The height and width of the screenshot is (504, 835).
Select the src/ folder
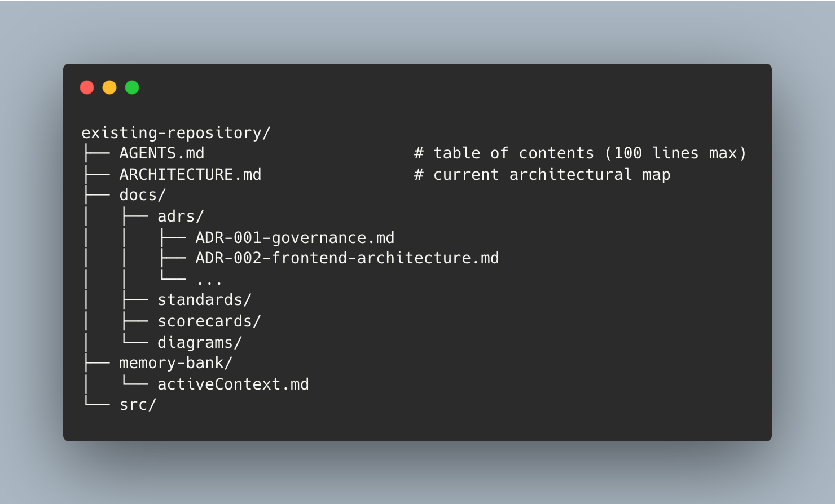138,405
